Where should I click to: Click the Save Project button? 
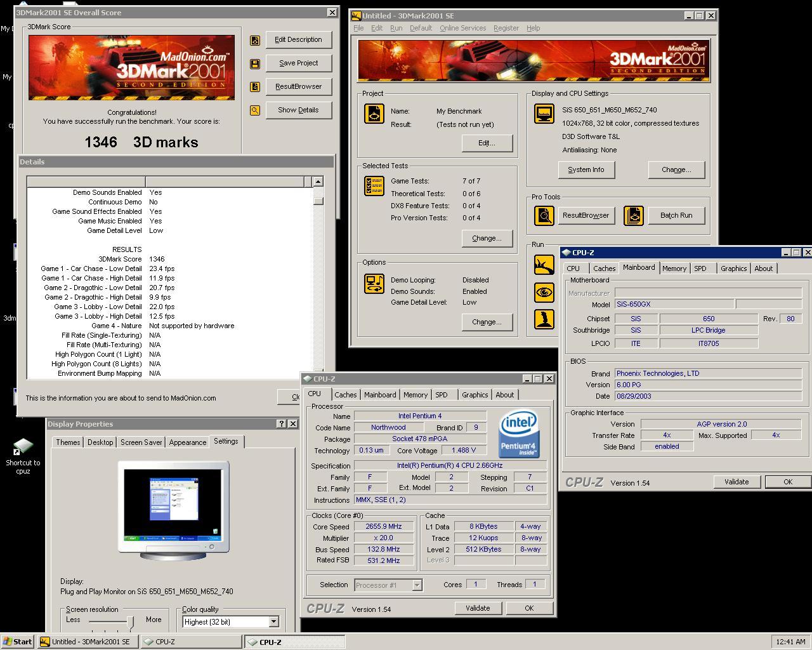pyautogui.click(x=299, y=63)
